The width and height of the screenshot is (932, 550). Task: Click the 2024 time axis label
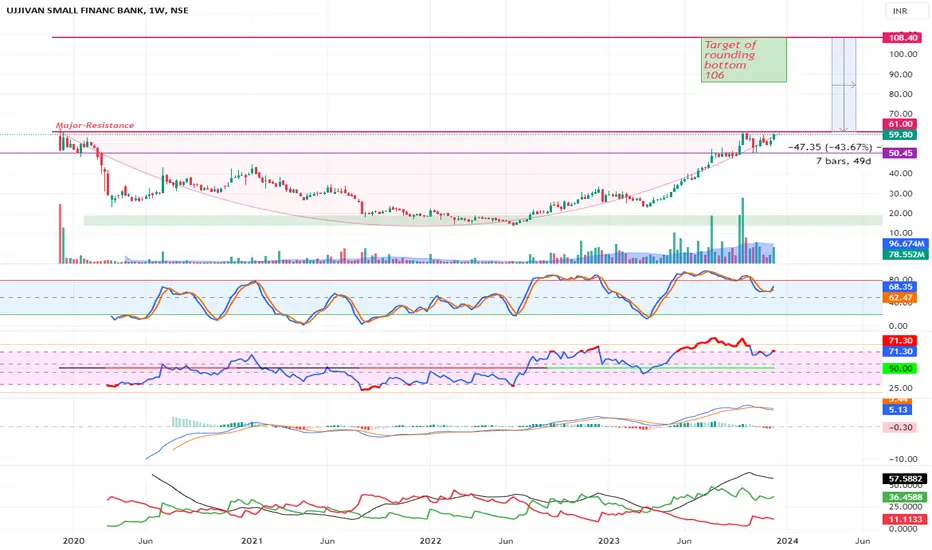787,541
